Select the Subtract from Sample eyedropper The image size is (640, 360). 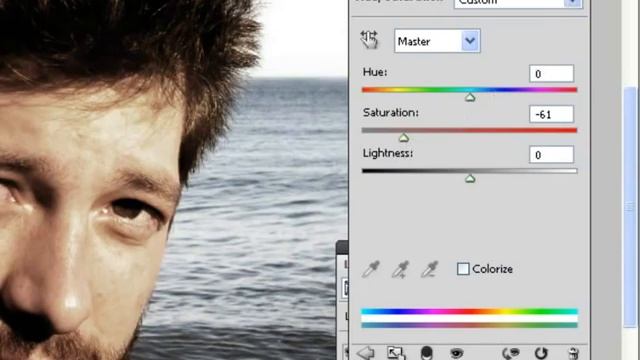coord(430,269)
